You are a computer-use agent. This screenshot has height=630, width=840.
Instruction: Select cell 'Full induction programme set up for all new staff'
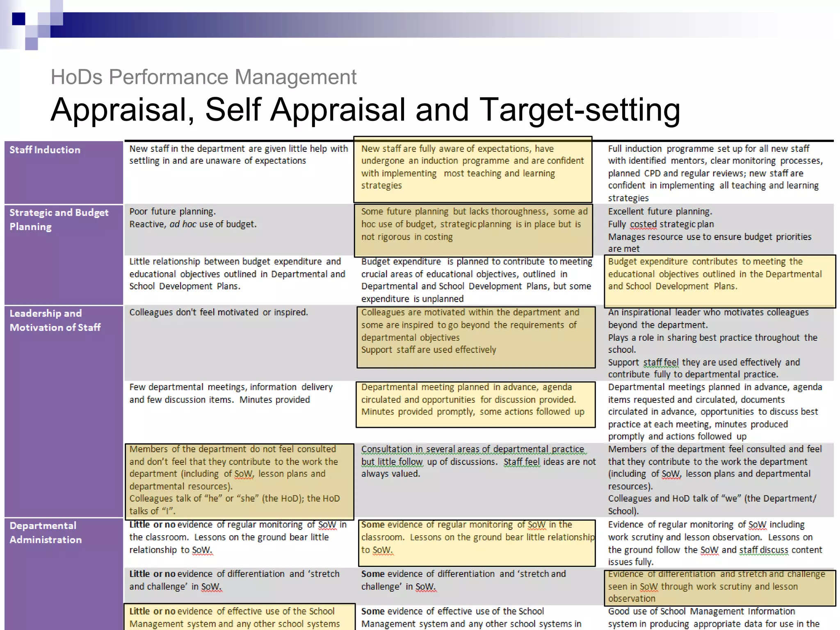click(x=719, y=172)
